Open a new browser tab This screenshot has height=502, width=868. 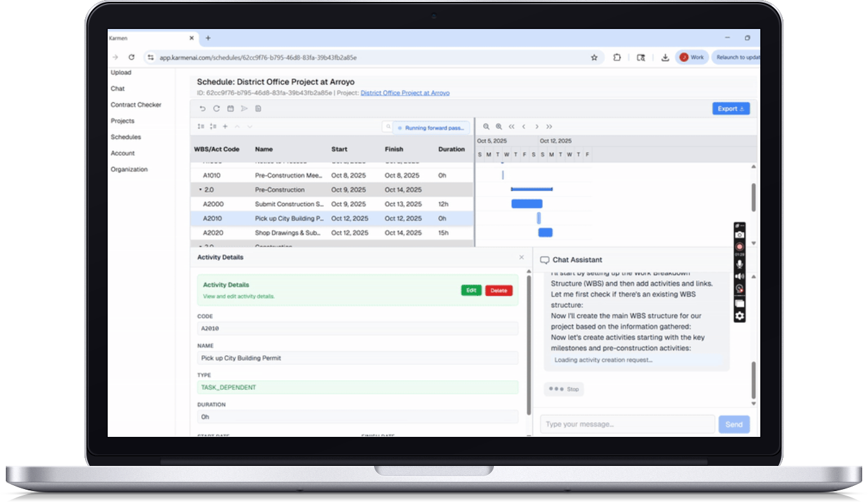point(208,38)
